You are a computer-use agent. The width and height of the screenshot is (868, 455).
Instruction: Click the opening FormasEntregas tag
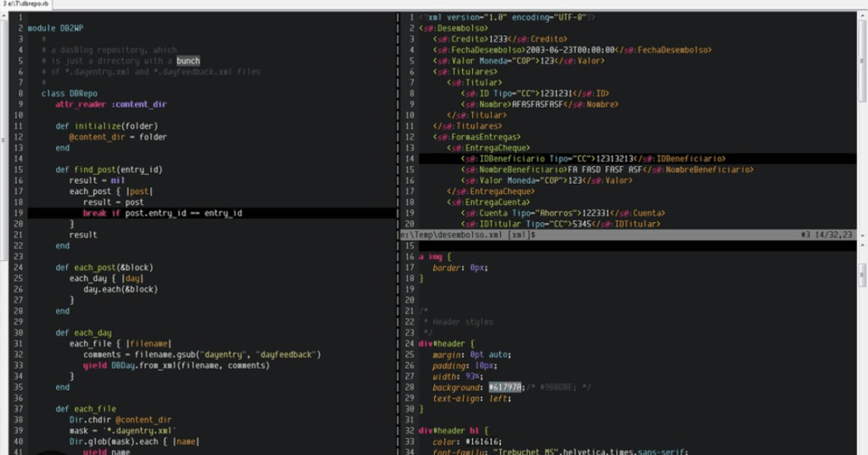pos(476,136)
